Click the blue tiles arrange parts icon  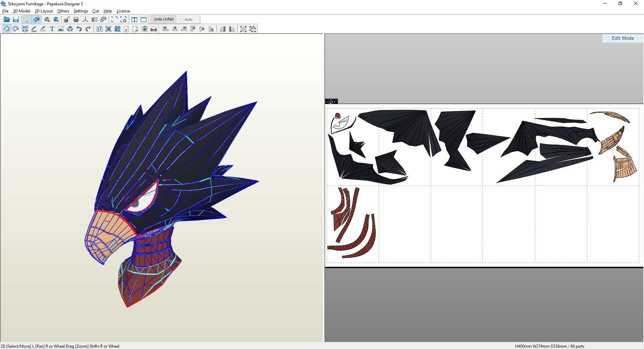117,29
